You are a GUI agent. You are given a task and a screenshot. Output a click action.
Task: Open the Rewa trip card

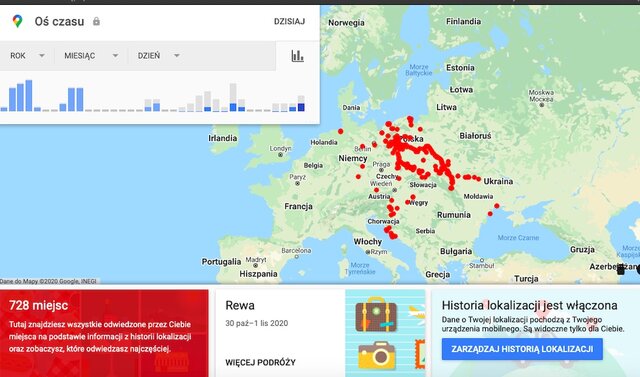pos(320,333)
